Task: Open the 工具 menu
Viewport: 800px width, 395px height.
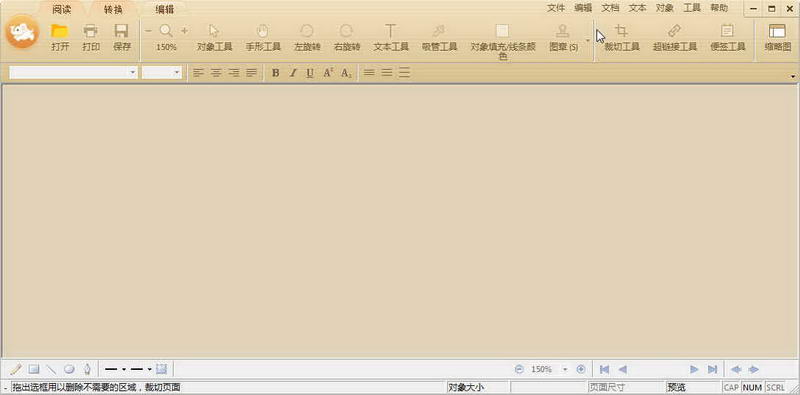Action: [x=692, y=8]
